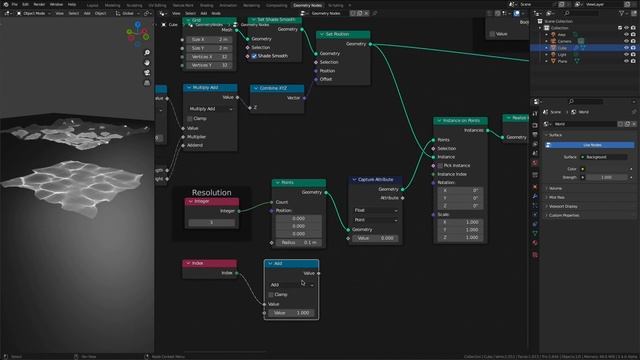Open the Add operation dropdown
This screenshot has width=640, height=360.
point(292,285)
